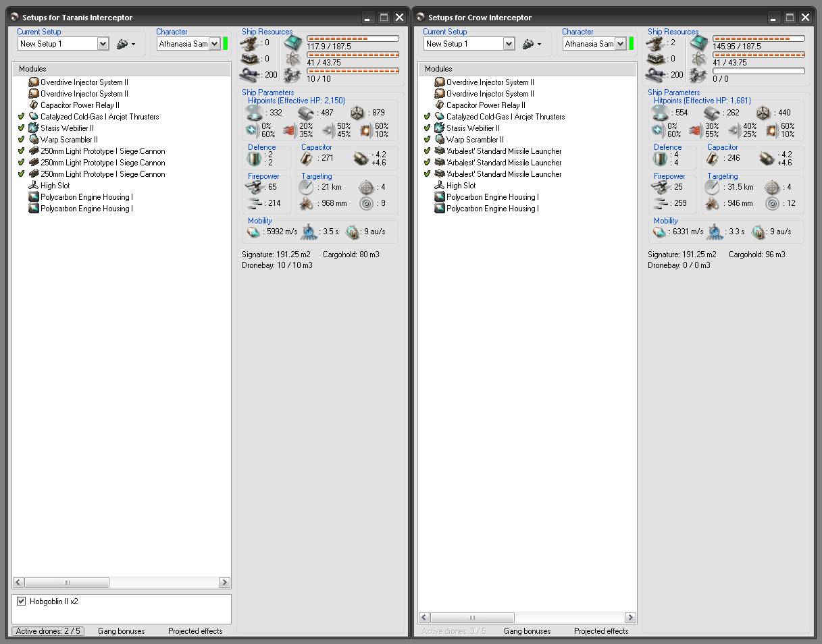This screenshot has height=644, width=822.
Task: Minimize the Setups for Taranis Interceptor window
Action: [368, 18]
